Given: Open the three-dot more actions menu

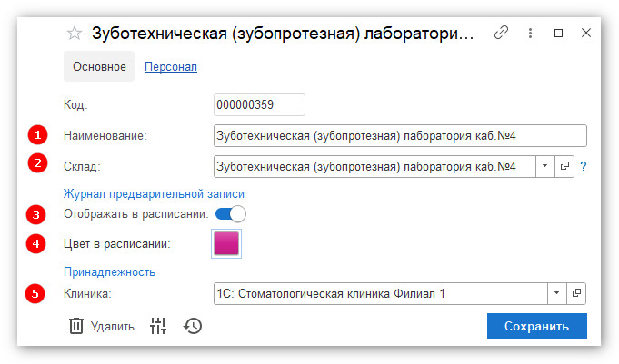Looking at the screenshot, I should [530, 33].
